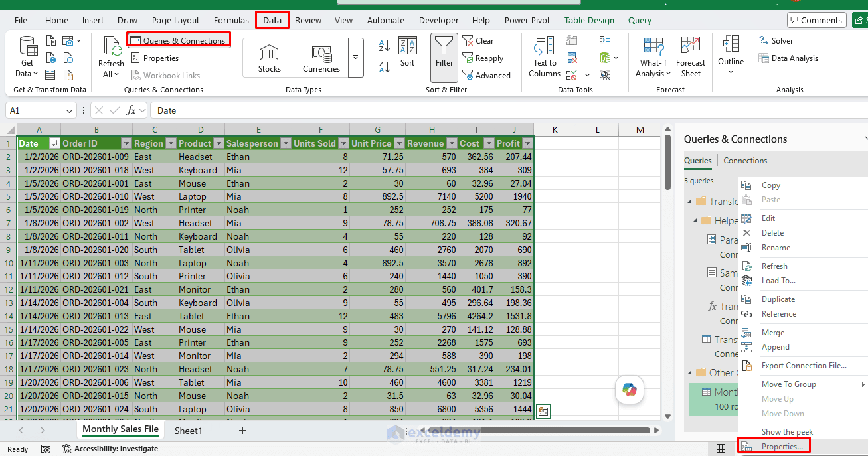This screenshot has height=456, width=868.
Task: Switch to the Power Pivot tab
Action: click(527, 20)
